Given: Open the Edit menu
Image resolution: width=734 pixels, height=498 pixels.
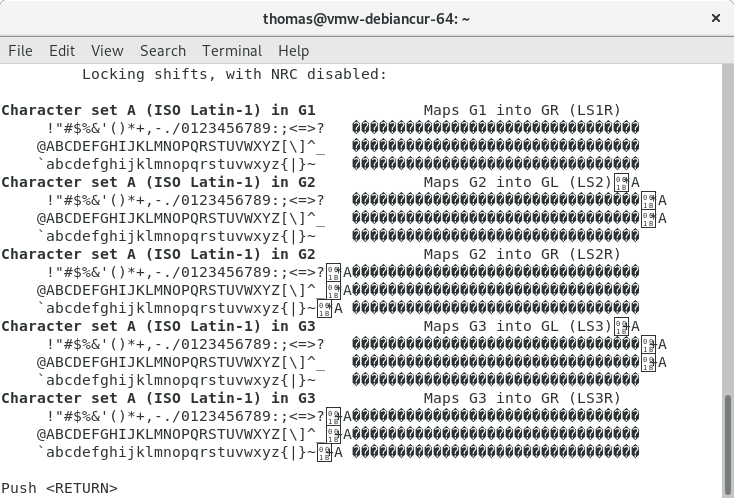Looking at the screenshot, I should click(x=62, y=51).
